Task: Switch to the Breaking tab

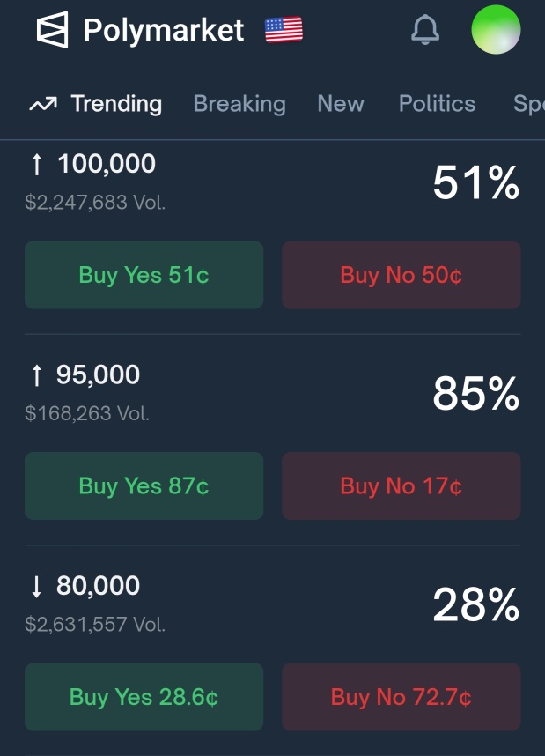Action: coord(239,104)
